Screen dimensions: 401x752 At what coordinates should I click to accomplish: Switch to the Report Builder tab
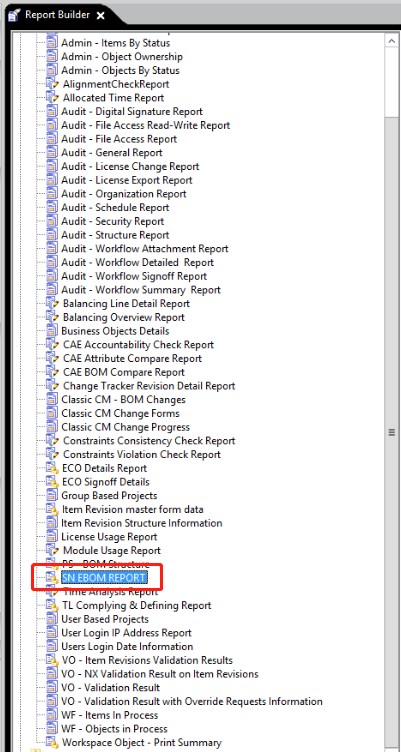tap(57, 15)
